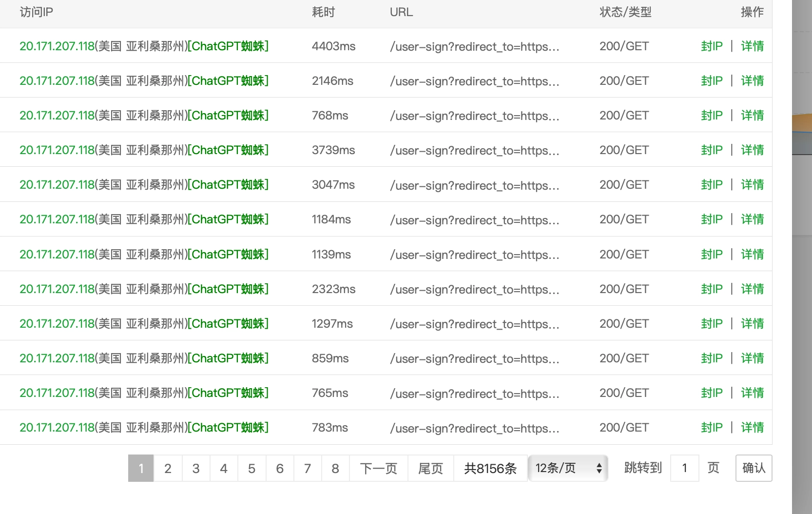Block IP for the 2146ms request row
The height and width of the screenshot is (514, 812).
coord(712,80)
